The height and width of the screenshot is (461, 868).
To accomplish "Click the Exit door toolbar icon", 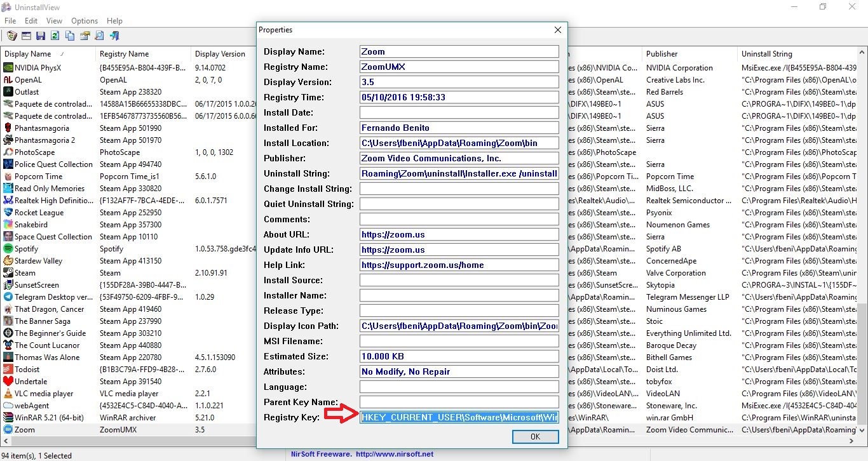I will (114, 36).
